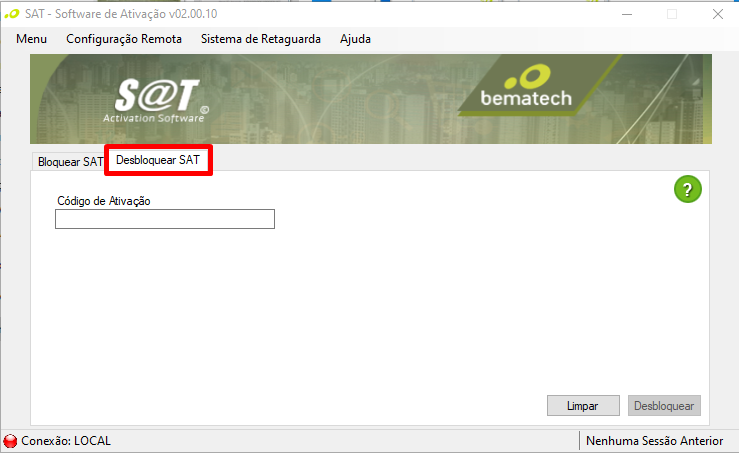The image size is (739, 453).
Task: Select the Desbloquear SAT tab
Action: coord(158,160)
